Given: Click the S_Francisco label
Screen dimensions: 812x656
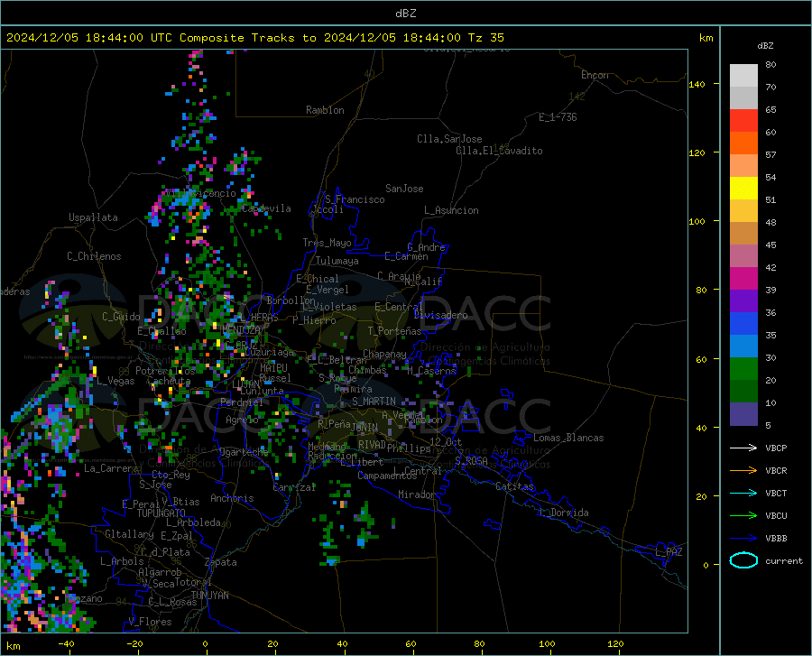Looking at the screenshot, I should click(x=355, y=199).
